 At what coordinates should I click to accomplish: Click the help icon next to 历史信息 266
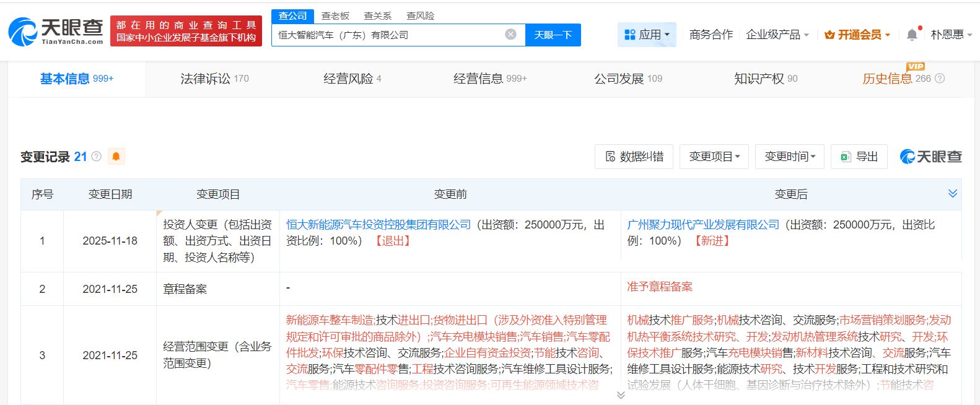(940, 79)
